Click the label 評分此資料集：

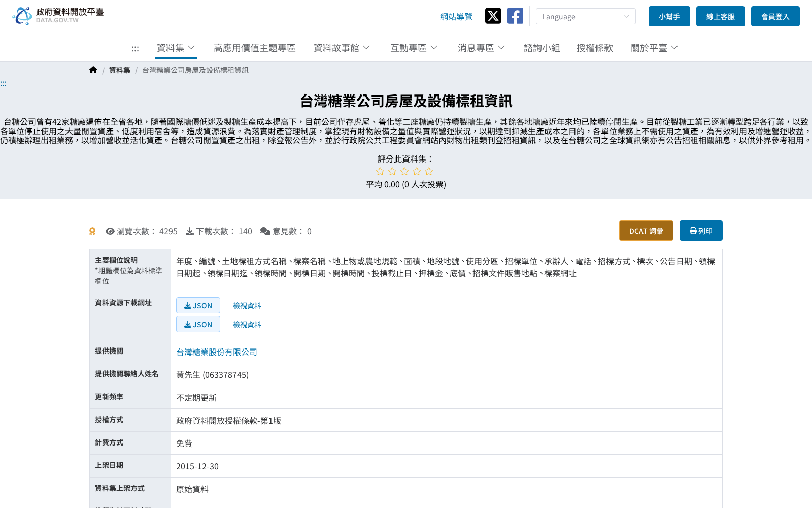[405, 159]
